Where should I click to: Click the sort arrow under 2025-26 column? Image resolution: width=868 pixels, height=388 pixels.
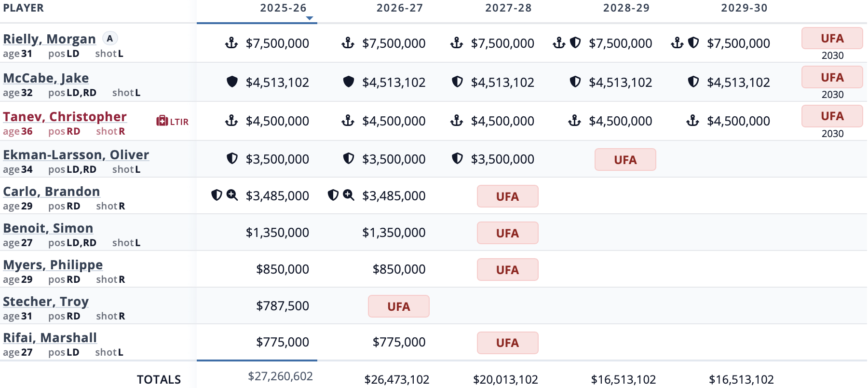point(310,18)
